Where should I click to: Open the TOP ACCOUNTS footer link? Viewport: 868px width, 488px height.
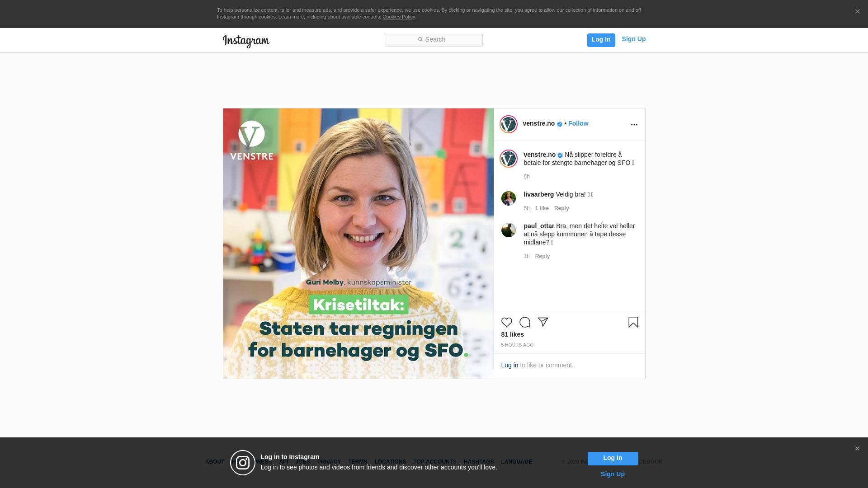pyautogui.click(x=434, y=462)
